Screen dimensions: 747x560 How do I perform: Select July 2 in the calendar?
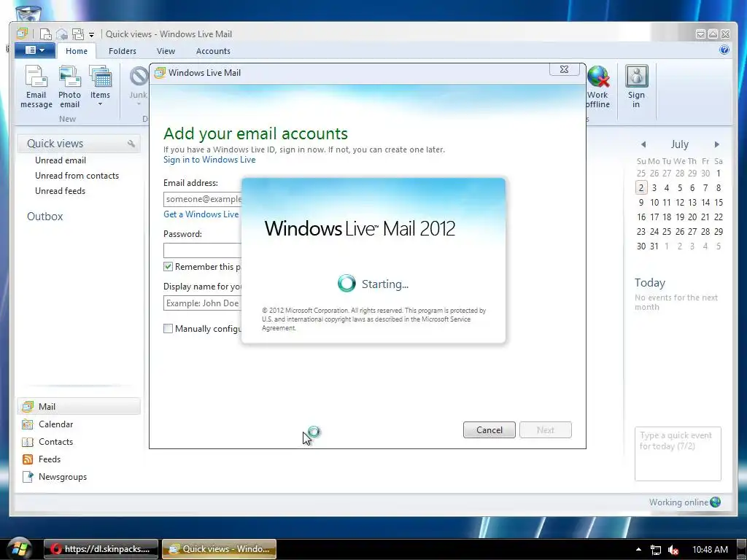click(641, 187)
